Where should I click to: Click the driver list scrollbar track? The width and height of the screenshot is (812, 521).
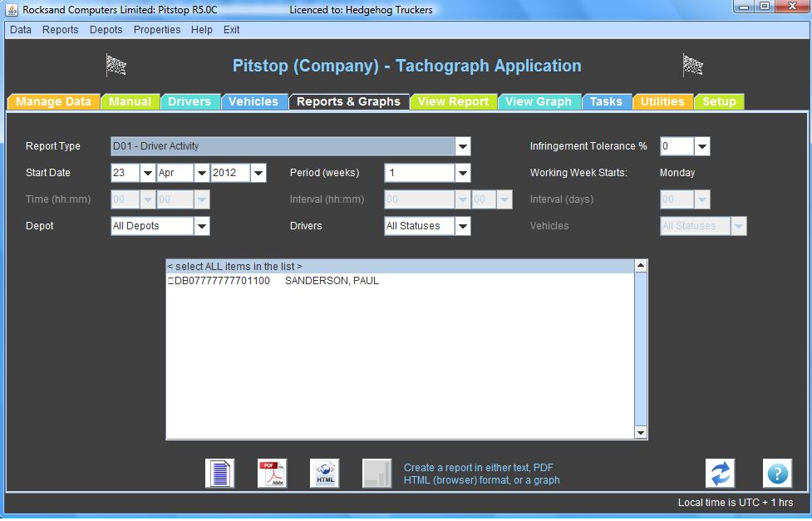[x=641, y=349]
